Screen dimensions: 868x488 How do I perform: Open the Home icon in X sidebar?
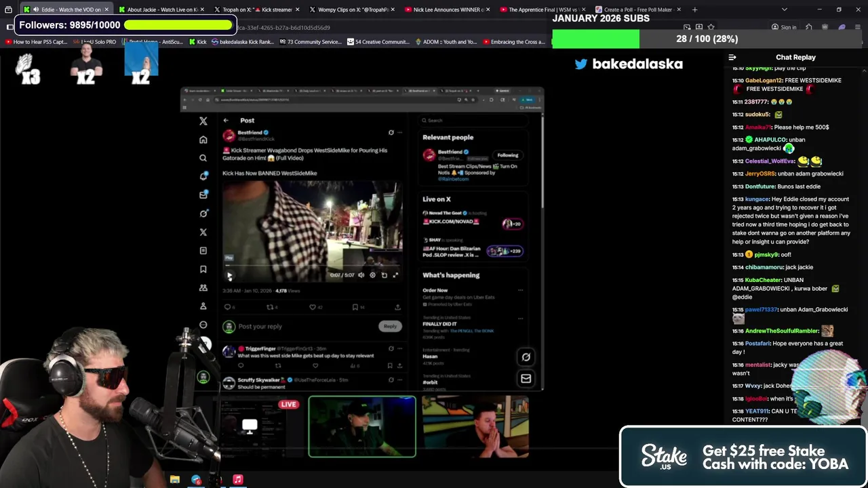[203, 140]
